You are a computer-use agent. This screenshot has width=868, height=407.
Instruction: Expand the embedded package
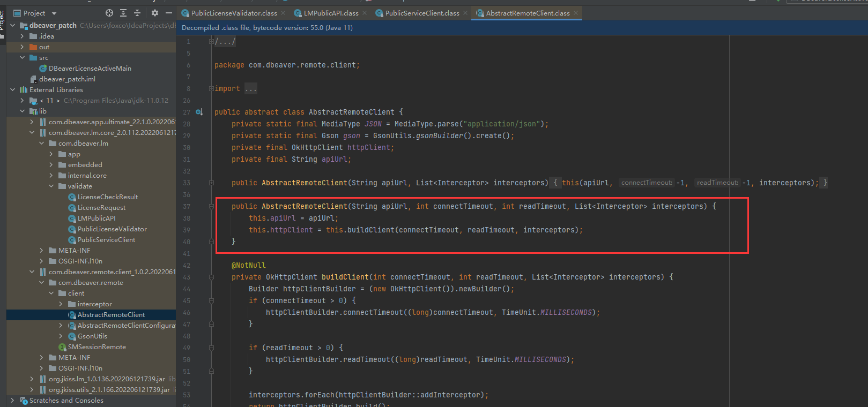tap(51, 164)
